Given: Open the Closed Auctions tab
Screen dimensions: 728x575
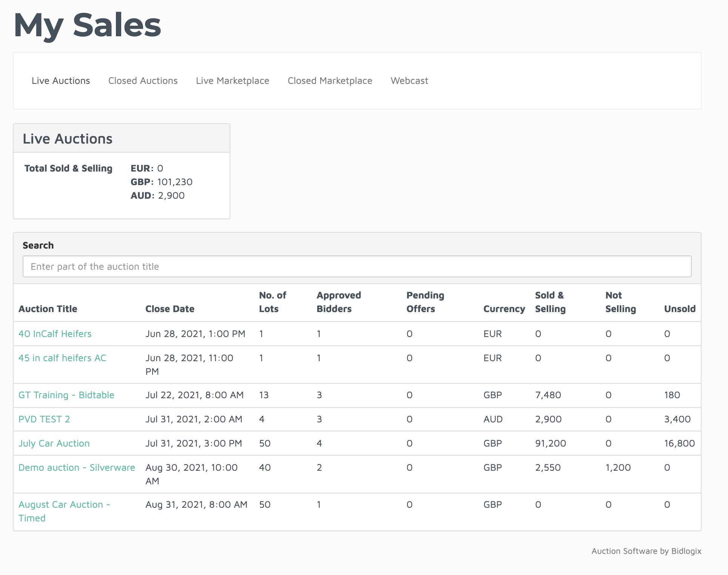Looking at the screenshot, I should [x=143, y=81].
